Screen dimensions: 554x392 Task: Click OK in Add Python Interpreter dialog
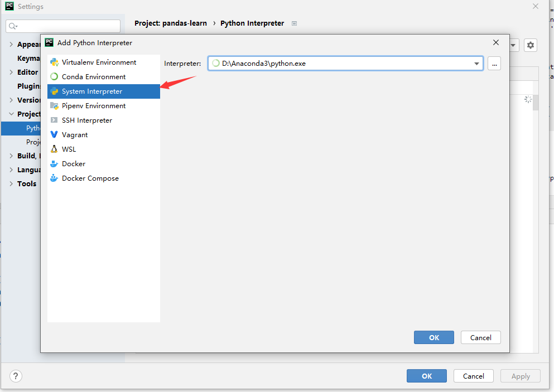tap(434, 337)
